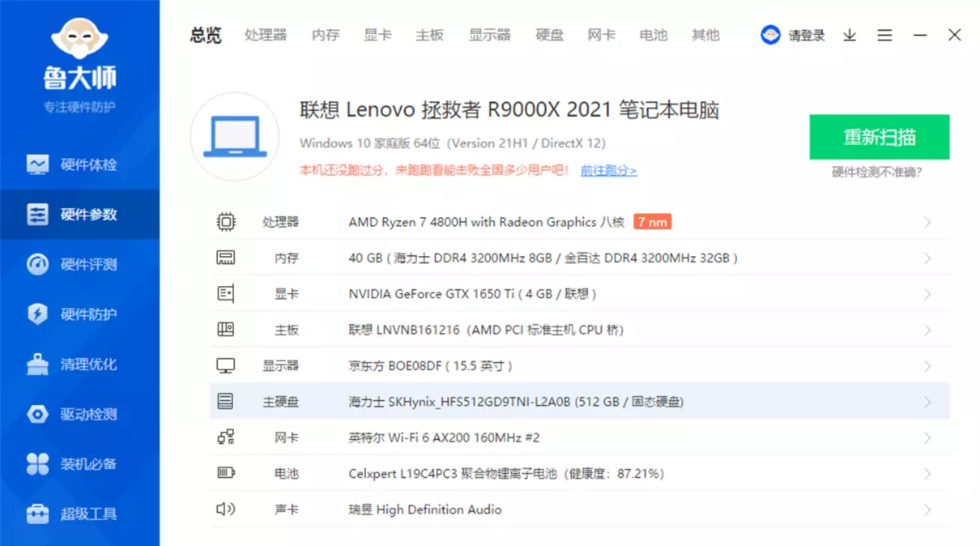
Task: Select SKHynix_HFS512GD9TNI disk text
Action: coord(516,402)
